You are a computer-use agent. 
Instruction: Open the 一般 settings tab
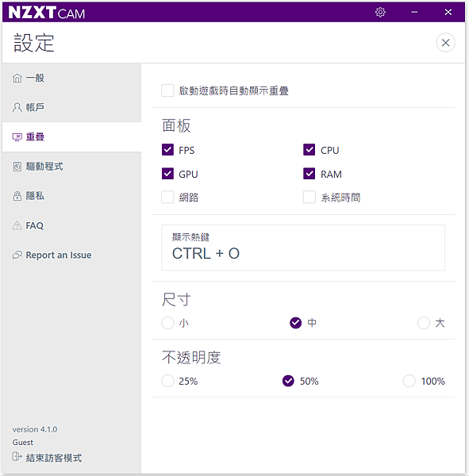coord(71,78)
